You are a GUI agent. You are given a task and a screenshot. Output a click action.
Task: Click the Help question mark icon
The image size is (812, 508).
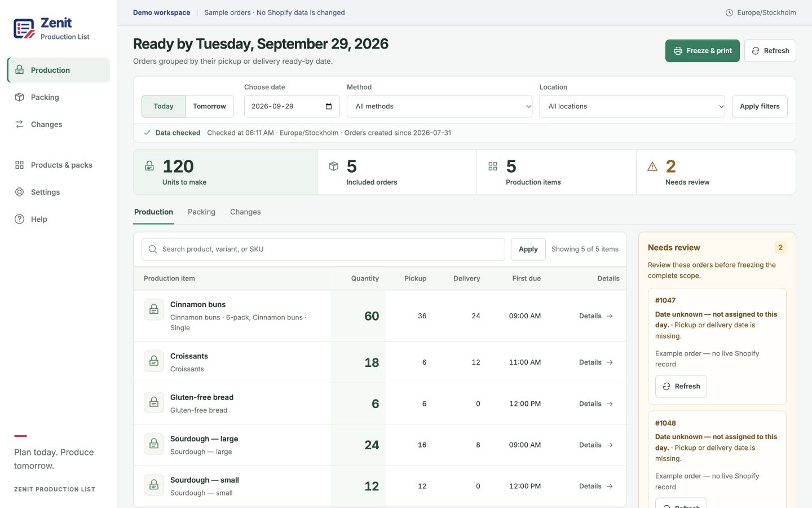tap(20, 219)
